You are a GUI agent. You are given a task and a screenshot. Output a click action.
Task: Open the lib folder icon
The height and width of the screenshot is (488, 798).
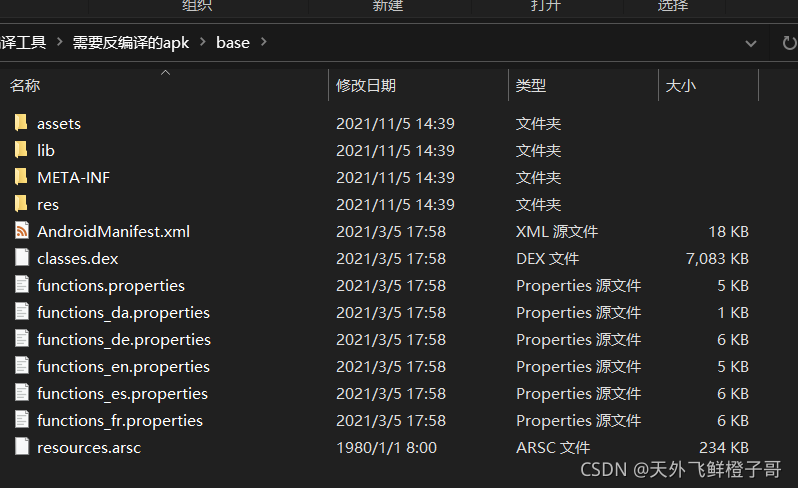tap(21, 150)
